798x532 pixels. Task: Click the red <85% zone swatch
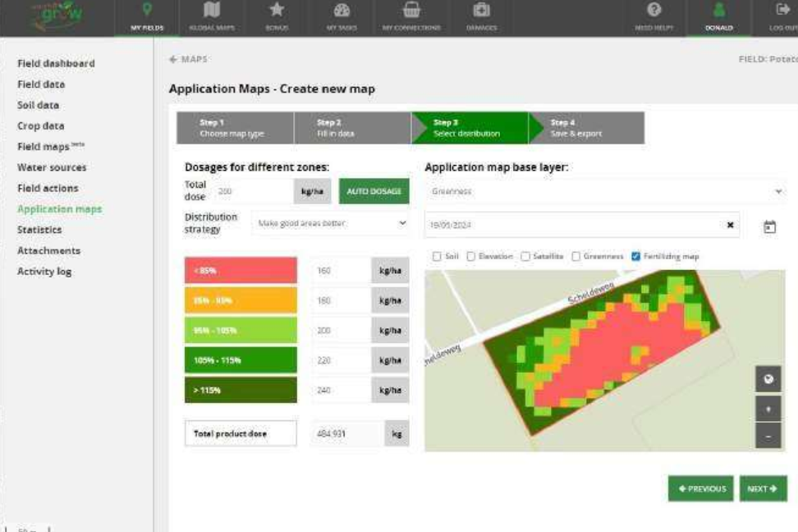click(241, 271)
